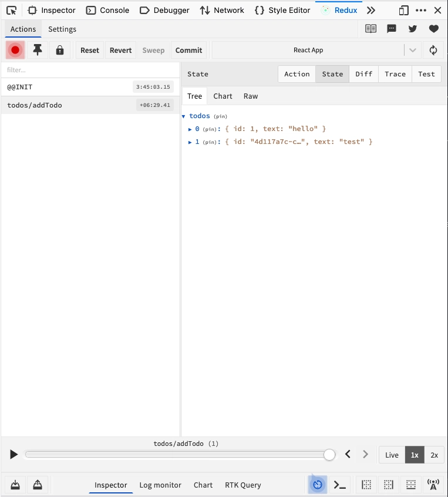Screen dimensions: 448x497
Task: Step to next action arrow
Action: [365, 454]
